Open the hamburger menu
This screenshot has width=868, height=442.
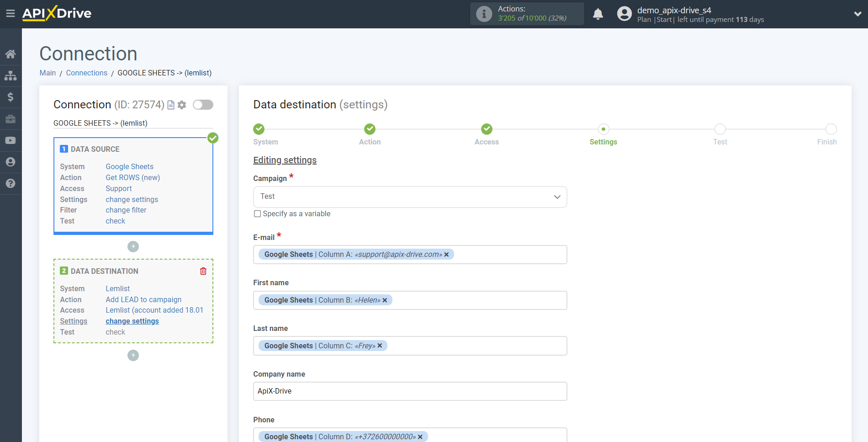pyautogui.click(x=11, y=14)
